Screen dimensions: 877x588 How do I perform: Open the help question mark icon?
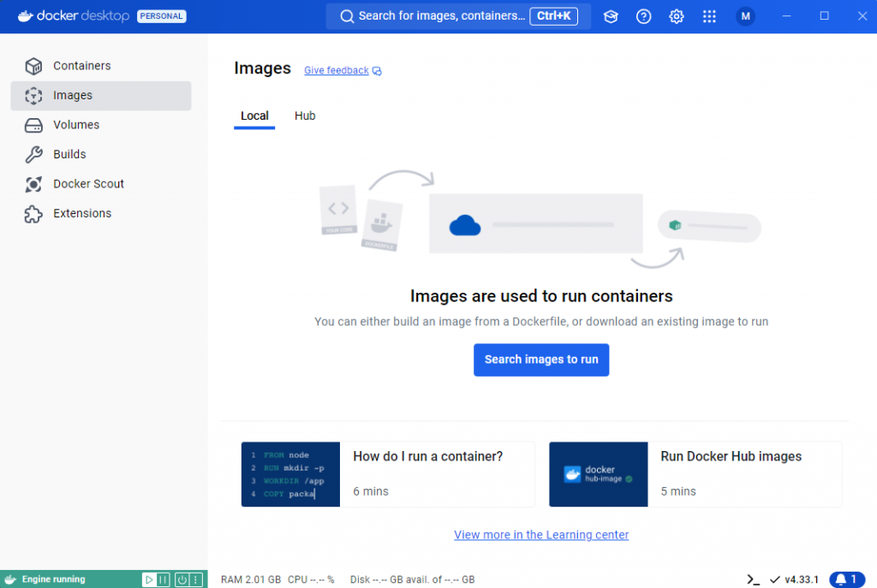pyautogui.click(x=644, y=16)
